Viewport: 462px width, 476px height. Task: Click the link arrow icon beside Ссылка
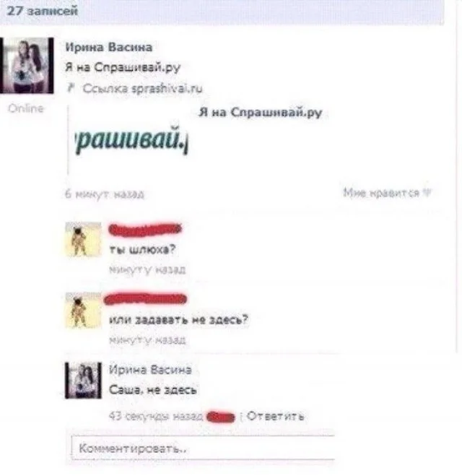[x=71, y=88]
